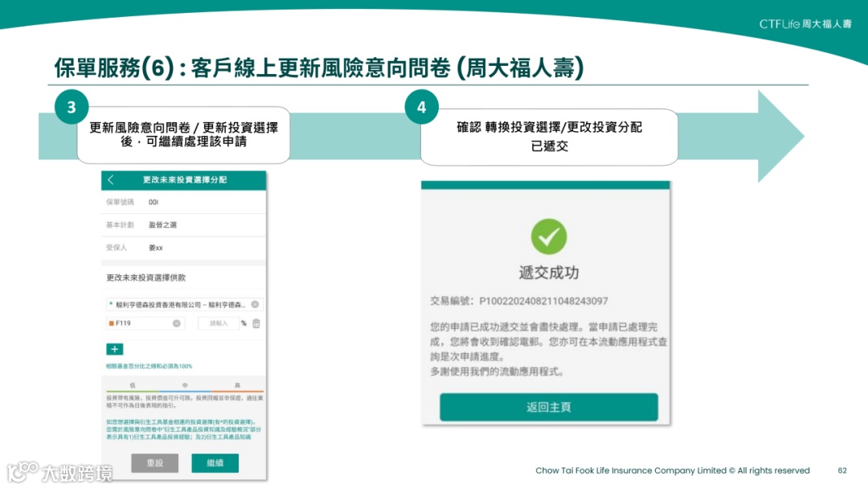Delete the F119 allocation via trash icon

tap(257, 325)
